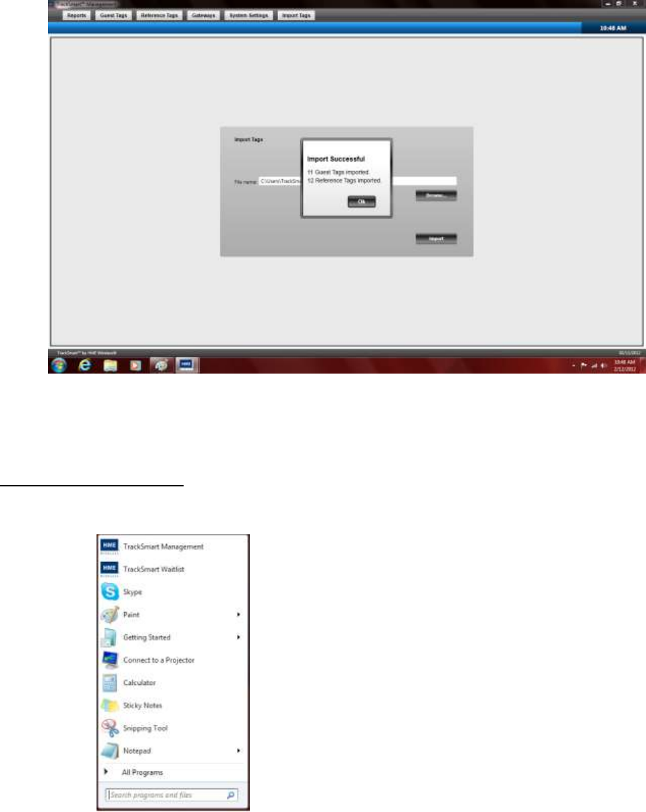The image size is (646, 812).
Task: Expand the Notepad jump list arrow
Action: [x=239, y=751]
